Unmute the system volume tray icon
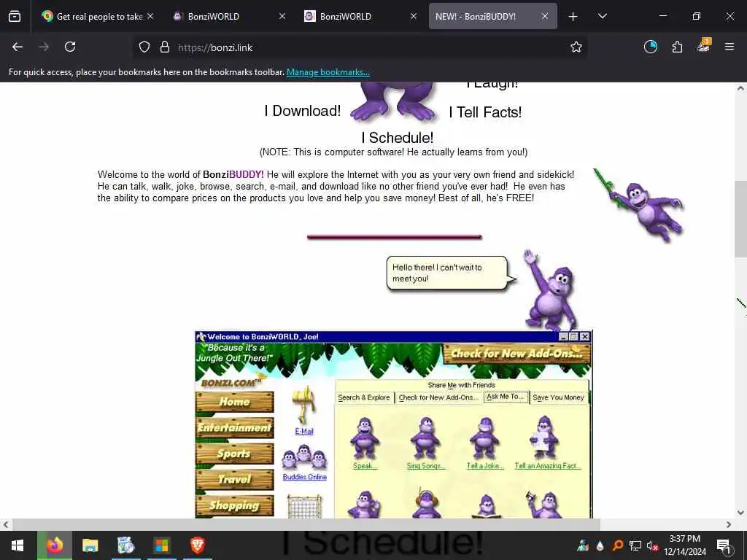Screen dimensions: 747x560 pos(652,545)
